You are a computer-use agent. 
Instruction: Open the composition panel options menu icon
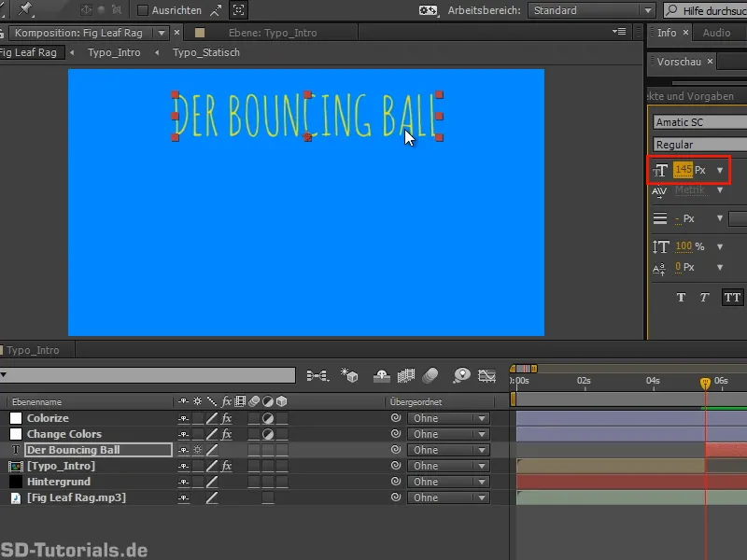click(x=619, y=32)
